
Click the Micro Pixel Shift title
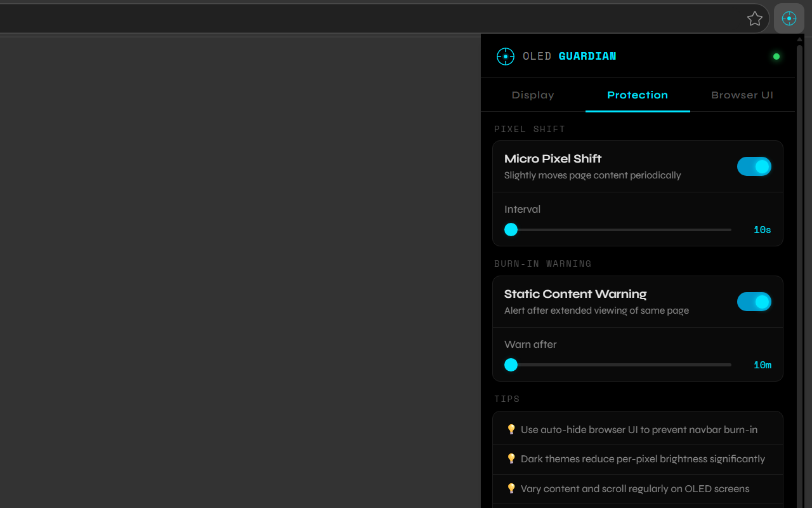[x=553, y=159]
